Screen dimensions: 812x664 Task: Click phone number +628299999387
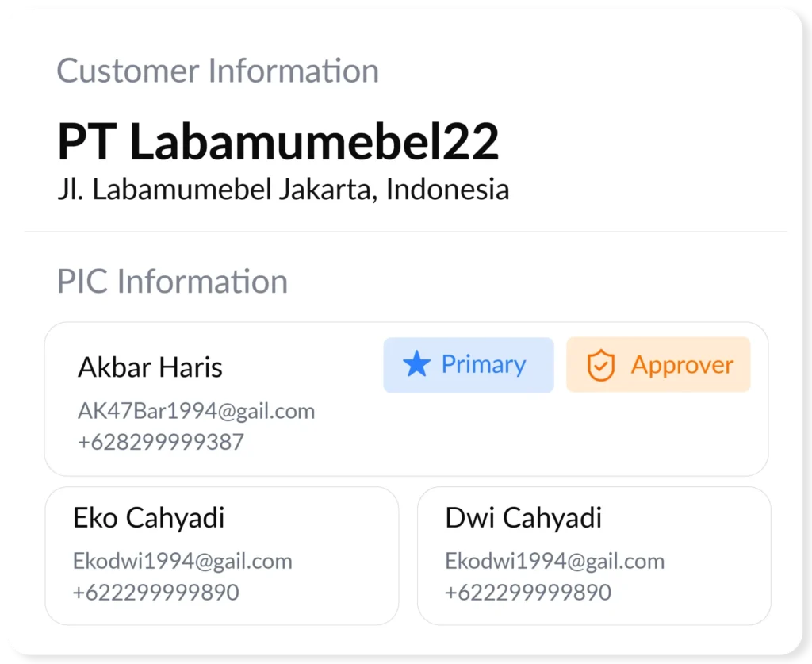[x=160, y=443]
